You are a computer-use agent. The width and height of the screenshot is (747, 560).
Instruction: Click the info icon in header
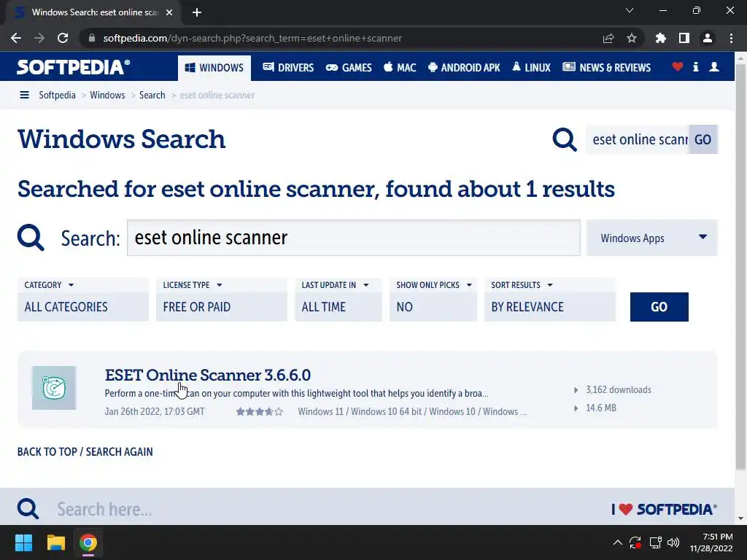[x=695, y=66]
